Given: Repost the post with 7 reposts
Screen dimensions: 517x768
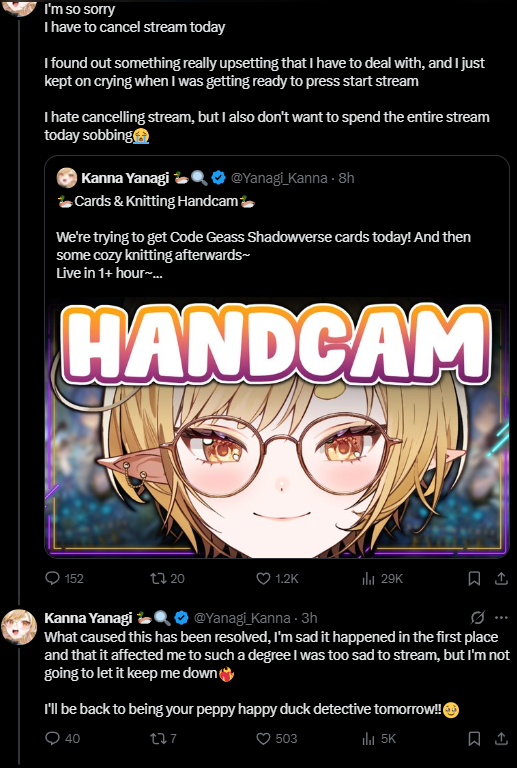Looking at the screenshot, I should coord(164,738).
